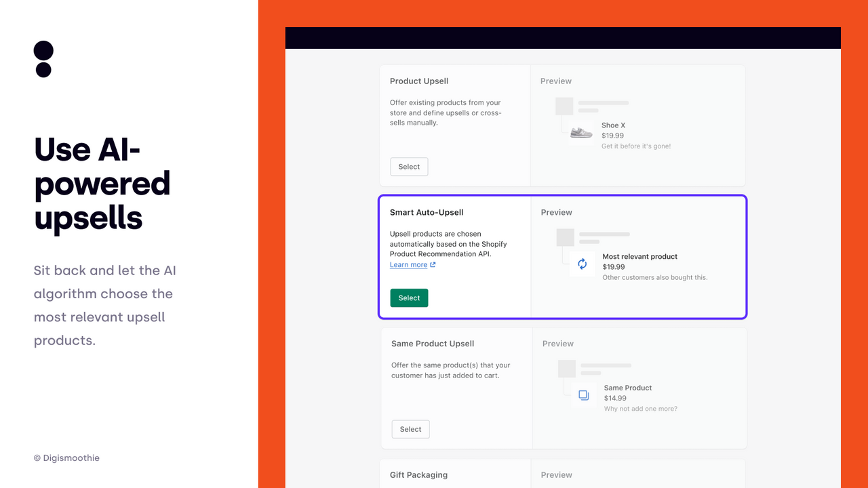Click the Smart Auto-Upsell heading
Screen dimensions: 868x488
[427, 212]
